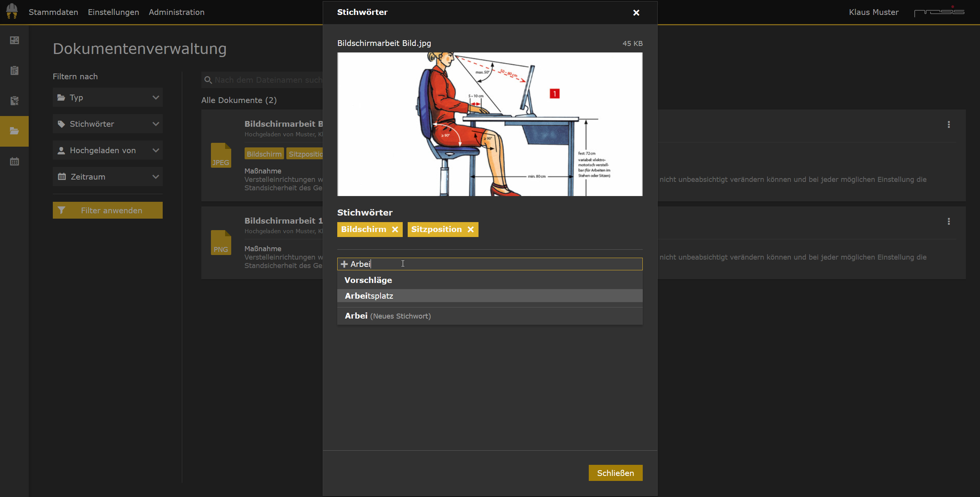Viewport: 980px width, 497px height.
Task: Open the dashboard via the top sidebar icon
Action: tap(14, 40)
